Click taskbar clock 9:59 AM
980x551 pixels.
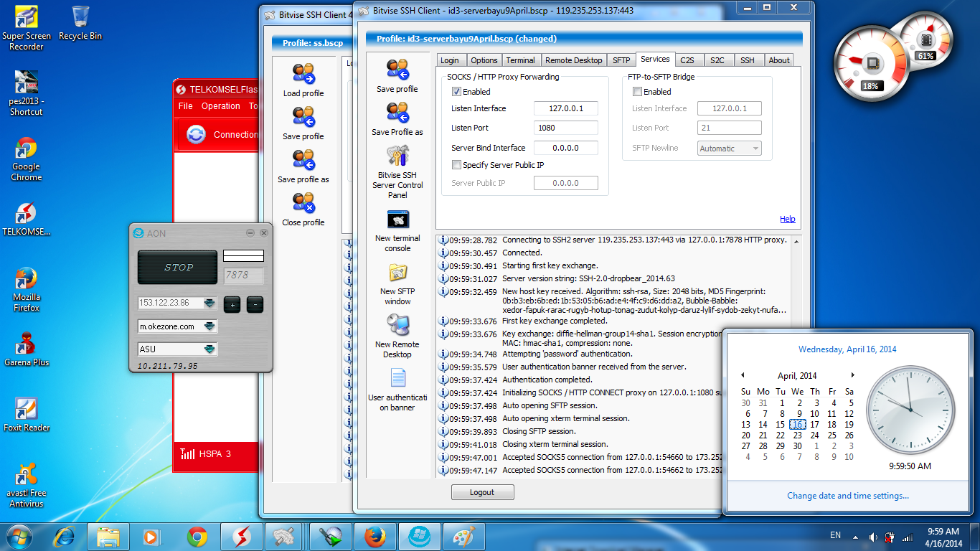(942, 532)
